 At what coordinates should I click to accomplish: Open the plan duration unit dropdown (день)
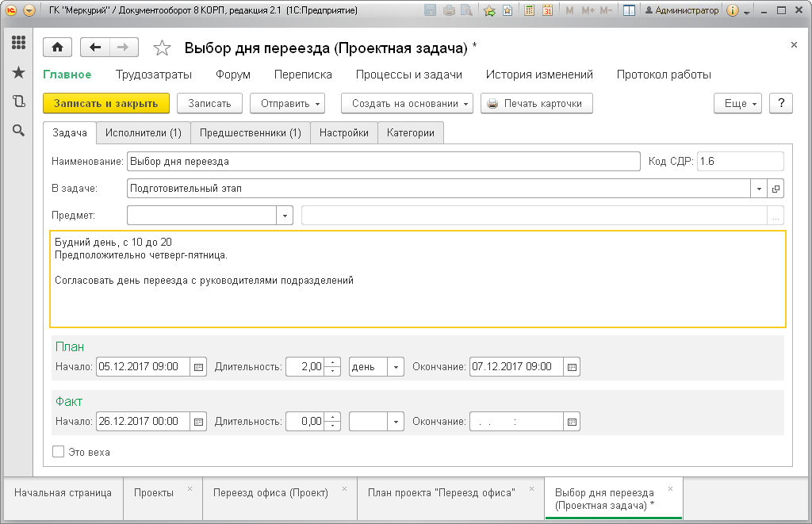(x=396, y=367)
